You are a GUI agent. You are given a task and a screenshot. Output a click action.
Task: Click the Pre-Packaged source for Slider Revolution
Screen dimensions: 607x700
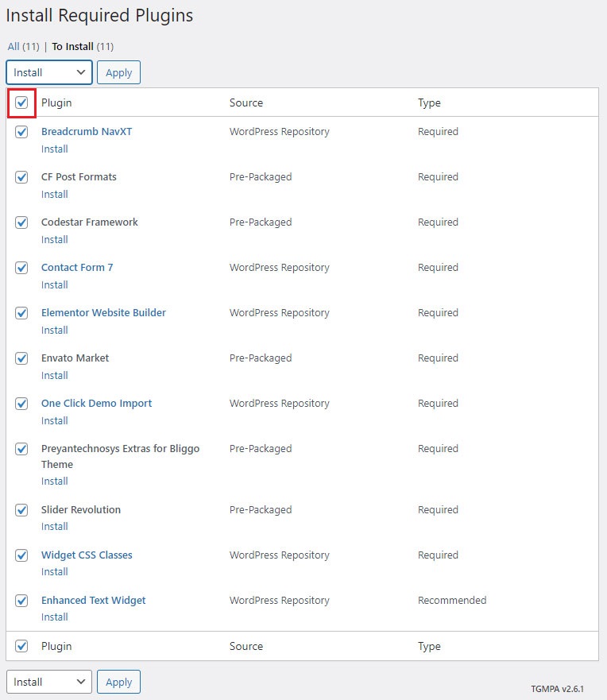point(261,509)
